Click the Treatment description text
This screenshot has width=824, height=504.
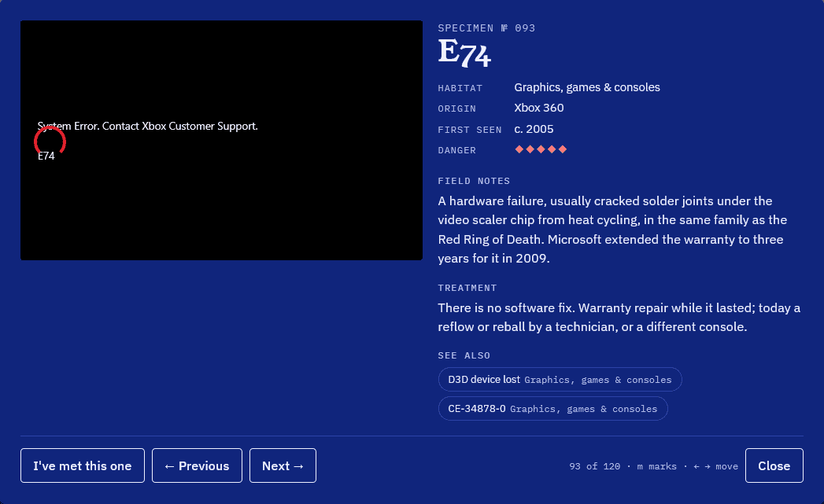point(619,317)
